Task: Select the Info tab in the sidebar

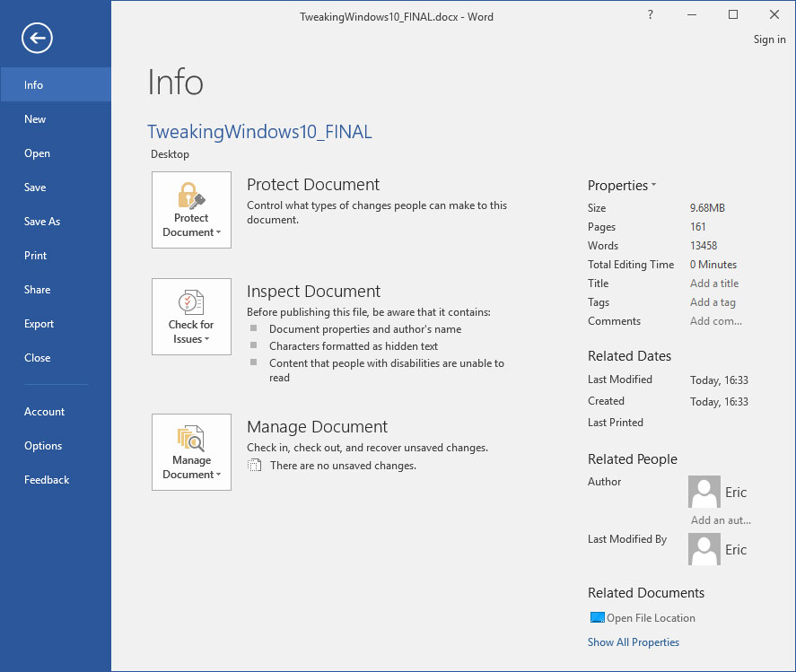Action: point(56,84)
